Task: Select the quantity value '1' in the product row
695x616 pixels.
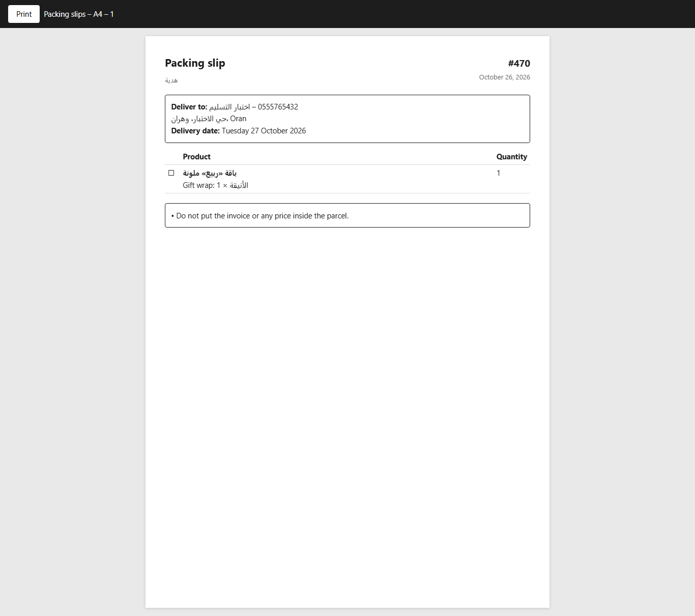Action: tap(499, 173)
